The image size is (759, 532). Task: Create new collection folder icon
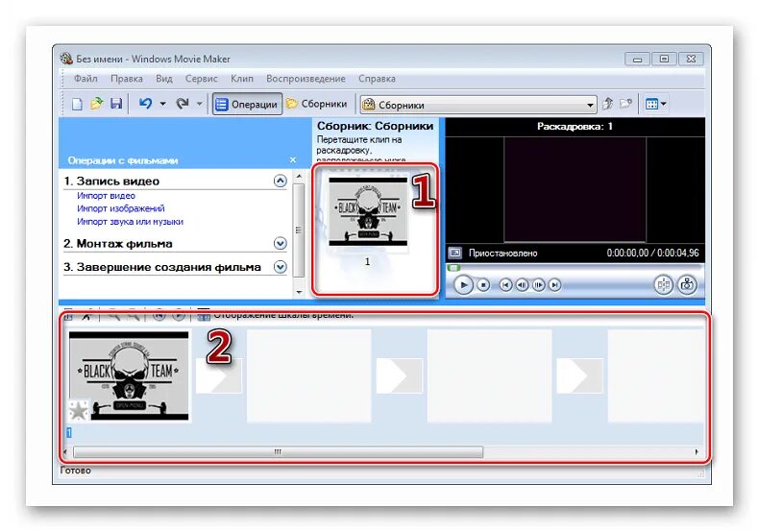[626, 104]
